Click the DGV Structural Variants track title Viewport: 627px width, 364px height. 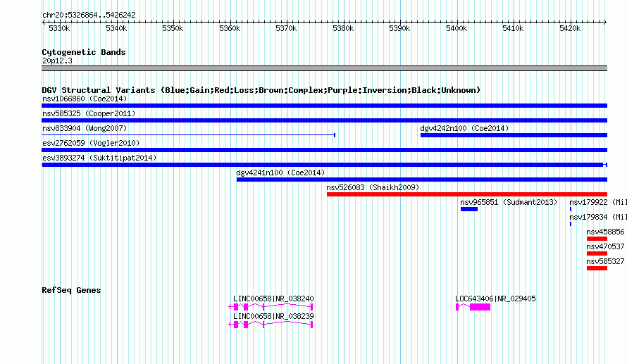pos(261,90)
